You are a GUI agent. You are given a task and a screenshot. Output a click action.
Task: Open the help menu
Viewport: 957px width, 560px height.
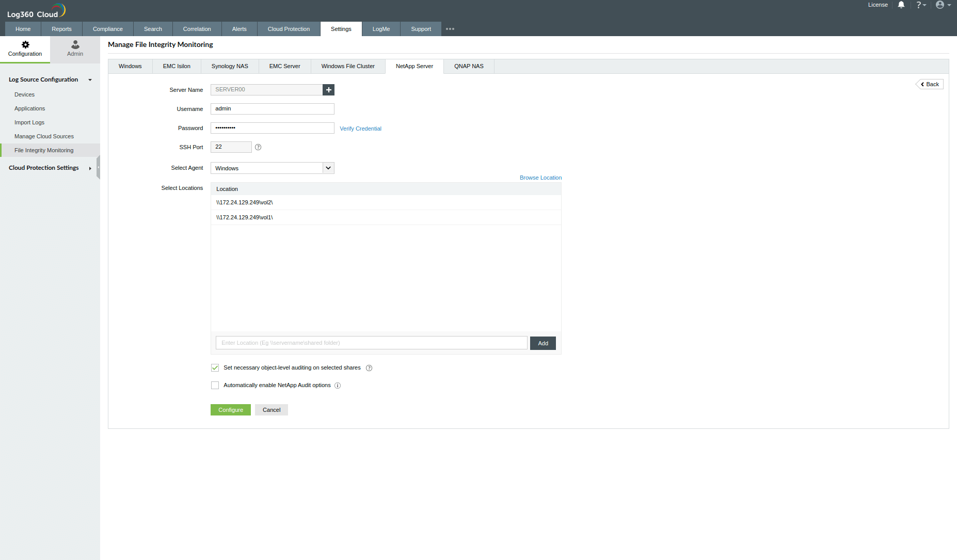click(x=921, y=5)
